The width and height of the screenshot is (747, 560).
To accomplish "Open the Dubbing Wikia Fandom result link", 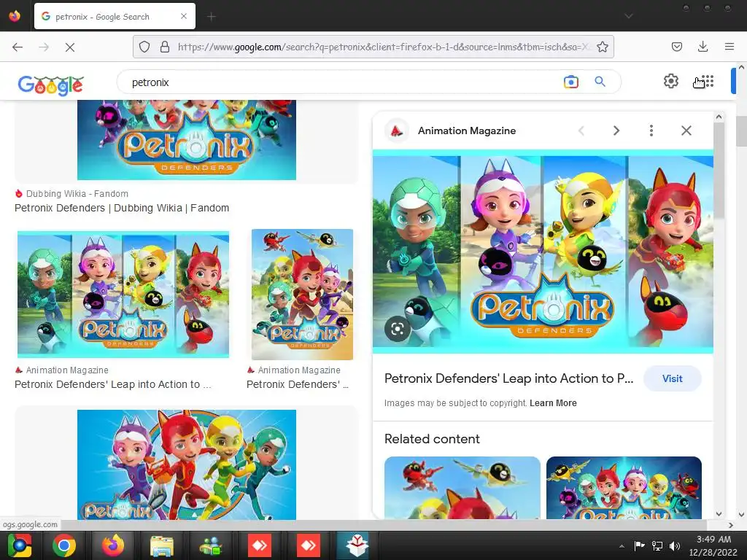I will point(122,208).
